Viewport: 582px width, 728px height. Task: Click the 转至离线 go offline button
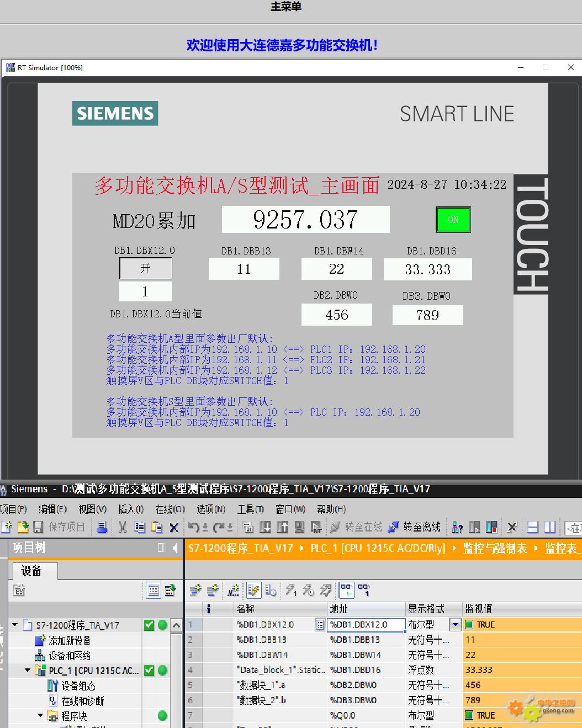414,527
